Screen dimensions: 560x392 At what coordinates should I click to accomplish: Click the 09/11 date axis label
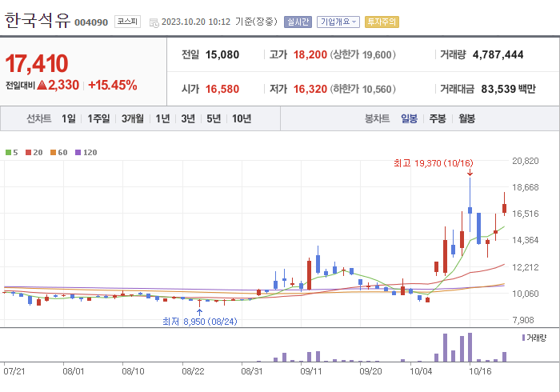[x=311, y=371]
